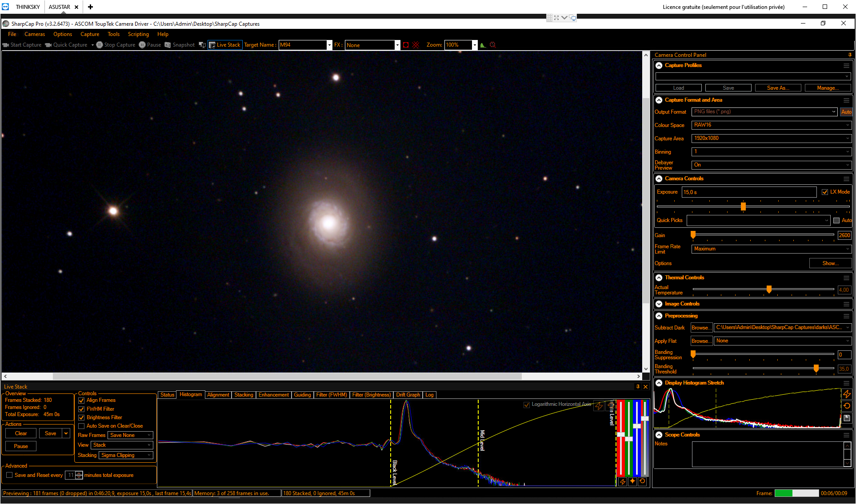Click the Live Stack Pause button
The image size is (856, 504).
(21, 446)
